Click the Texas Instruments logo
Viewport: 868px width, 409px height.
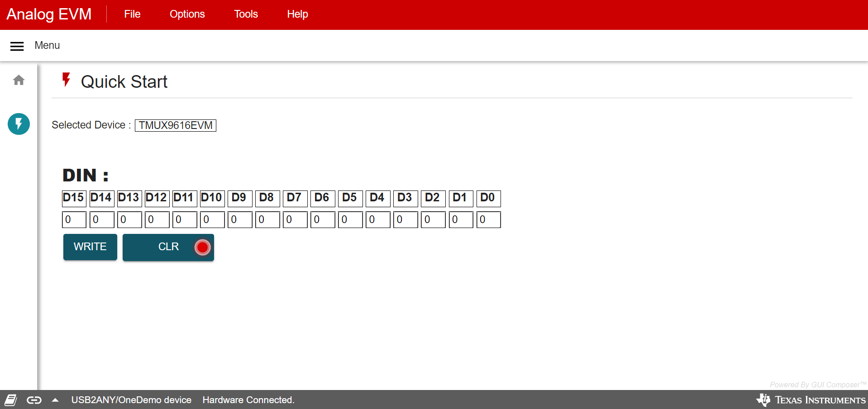(810, 400)
